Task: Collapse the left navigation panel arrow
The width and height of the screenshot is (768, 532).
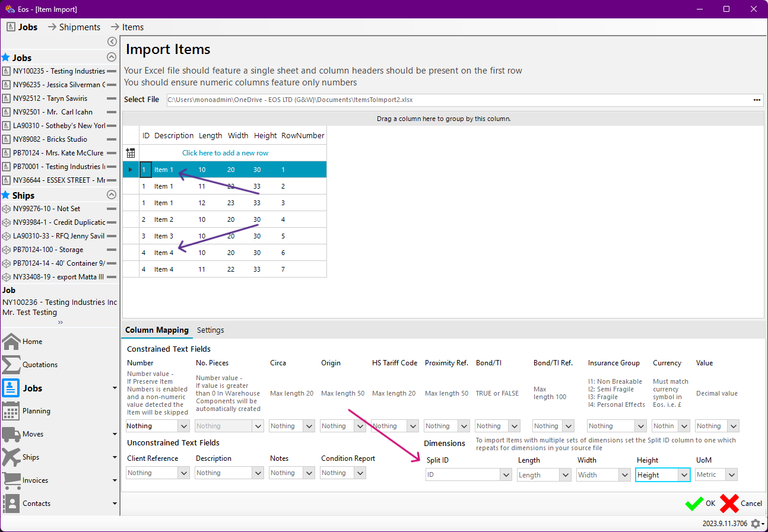Action: (x=112, y=42)
